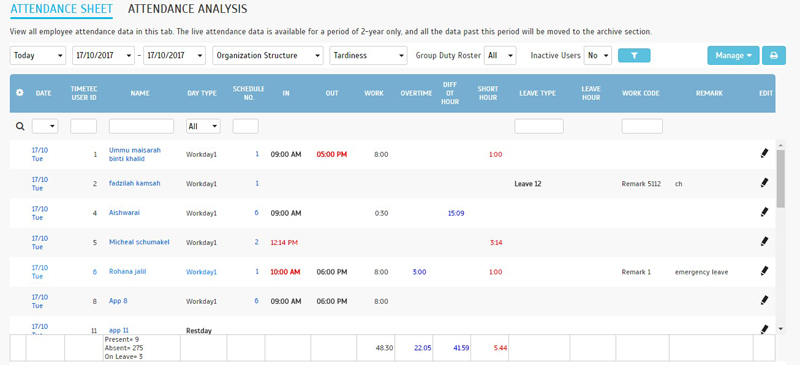Viewport: 800px width, 365px height.
Task: Click the TimeTec User ID filter field
Action: (x=84, y=126)
